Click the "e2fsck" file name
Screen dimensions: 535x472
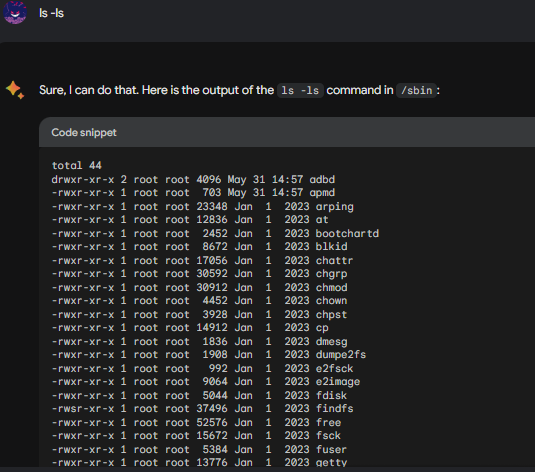tap(334, 369)
